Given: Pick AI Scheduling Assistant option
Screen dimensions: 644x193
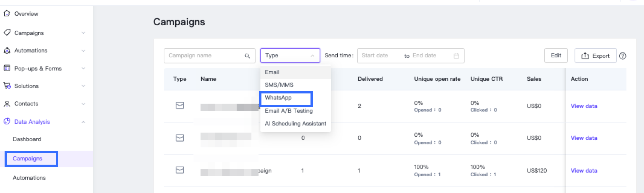Looking at the screenshot, I should point(295,123).
